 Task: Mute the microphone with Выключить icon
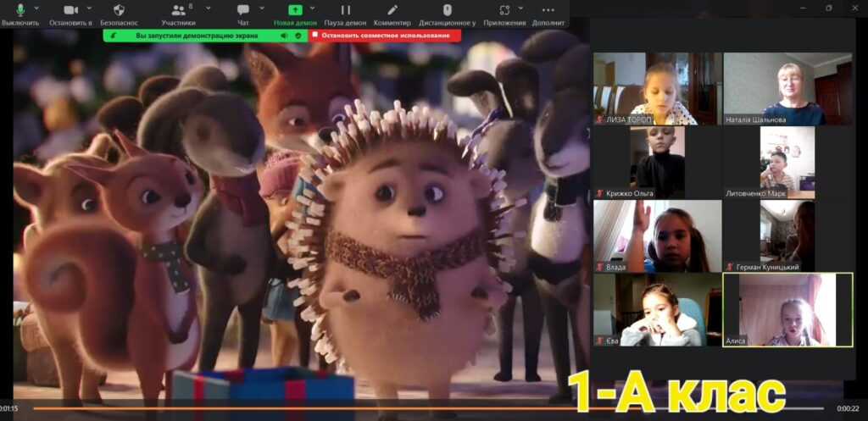(20, 10)
